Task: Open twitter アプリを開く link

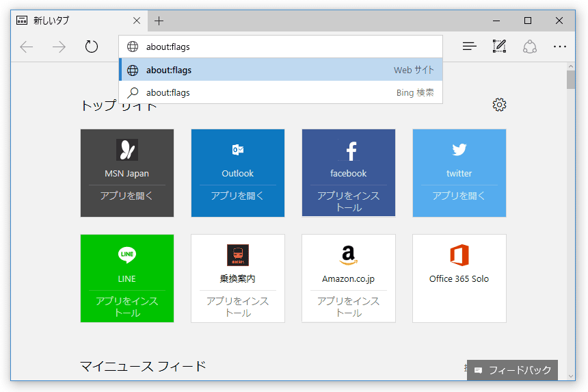Action: (x=459, y=196)
